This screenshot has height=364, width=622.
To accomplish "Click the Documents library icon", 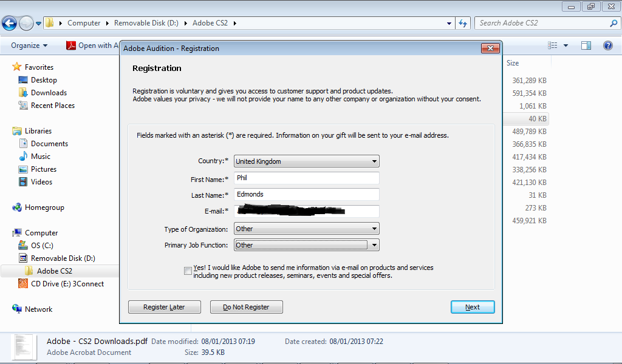I will [24, 143].
